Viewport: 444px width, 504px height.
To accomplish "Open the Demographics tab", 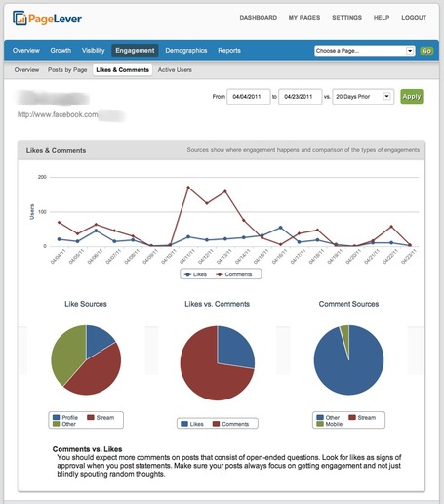I will pyautogui.click(x=186, y=51).
